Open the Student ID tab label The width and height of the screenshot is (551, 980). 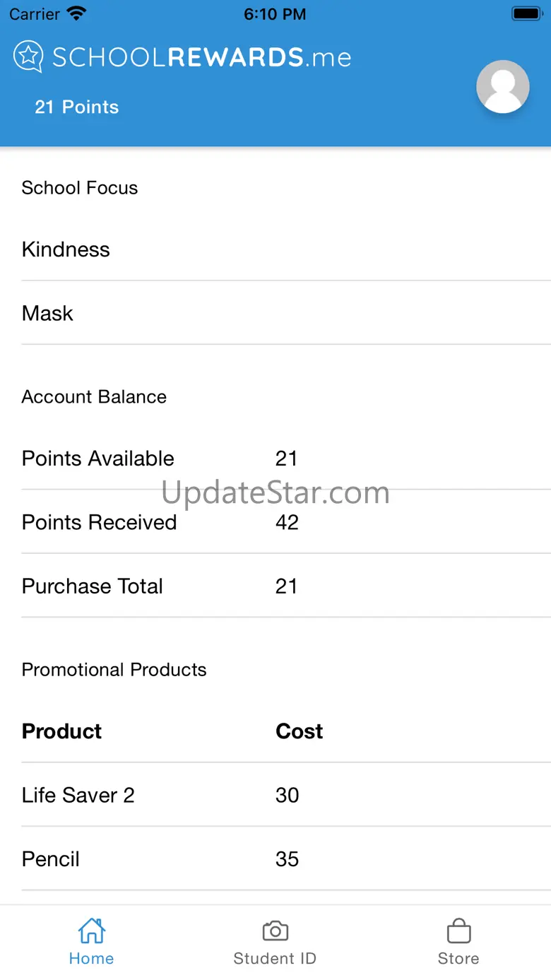(275, 959)
